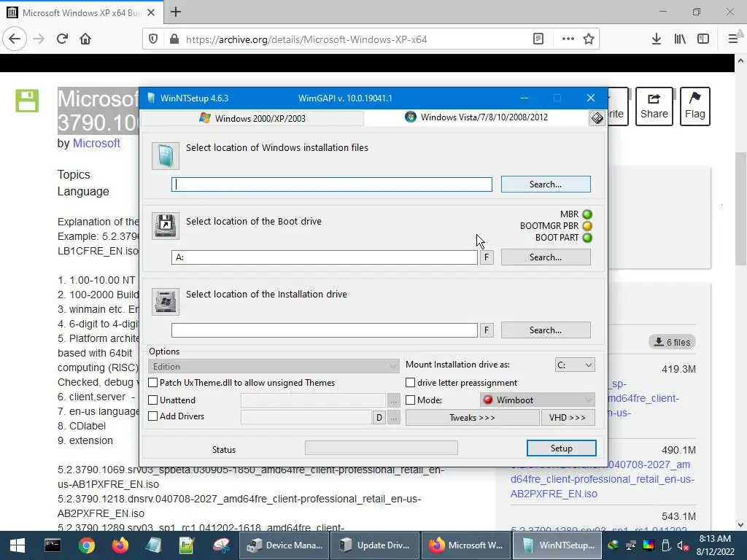Click the Firefox page vertical scrollbar
Screen dimensions: 747x560
coord(740,209)
